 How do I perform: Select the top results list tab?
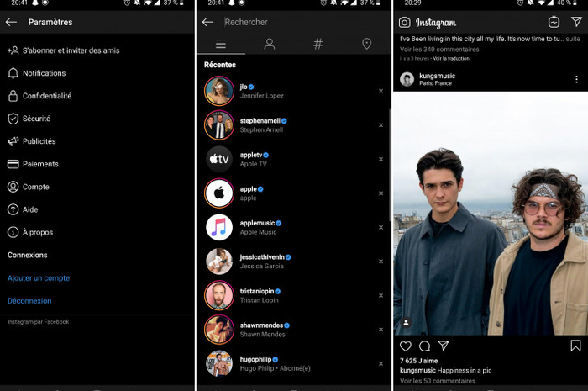pos(221,44)
